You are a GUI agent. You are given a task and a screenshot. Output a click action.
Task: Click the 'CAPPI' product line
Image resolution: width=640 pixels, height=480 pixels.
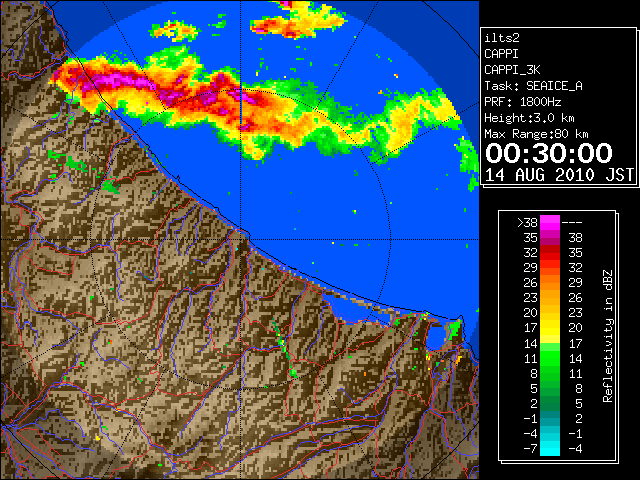click(x=501, y=54)
